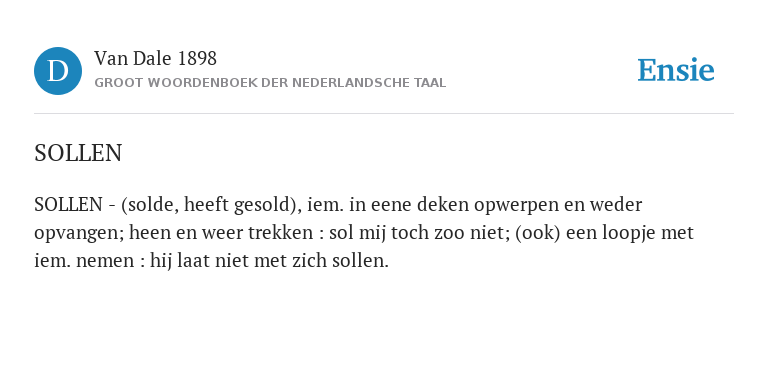768x384 pixels.
Task: Click the parenthesized word '(ook)'
Action: tap(537, 233)
